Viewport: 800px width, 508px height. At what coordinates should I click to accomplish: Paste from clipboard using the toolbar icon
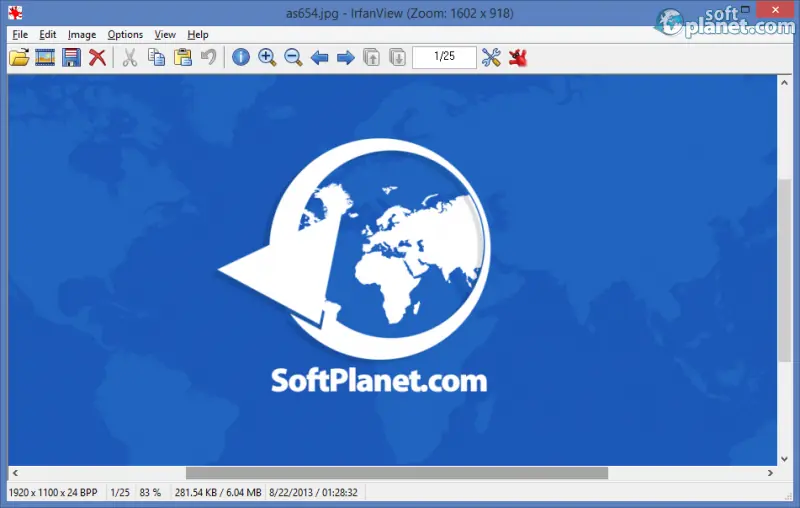(182, 57)
